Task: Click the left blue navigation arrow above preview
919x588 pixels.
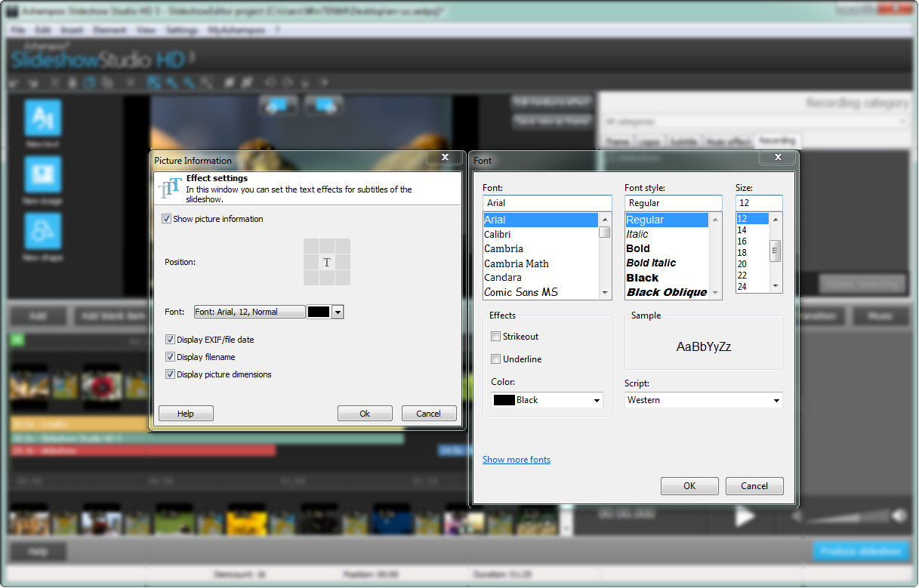Action: coord(279,106)
